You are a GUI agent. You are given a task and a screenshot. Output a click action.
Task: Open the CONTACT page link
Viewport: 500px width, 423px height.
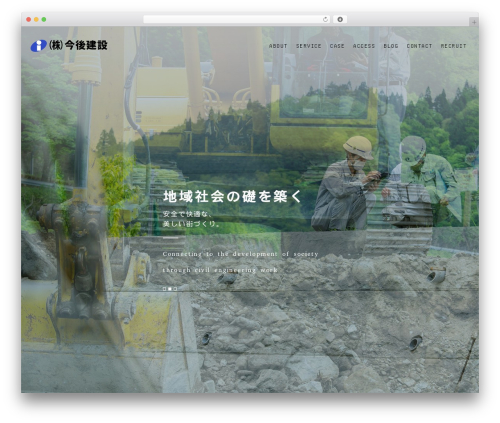click(419, 46)
